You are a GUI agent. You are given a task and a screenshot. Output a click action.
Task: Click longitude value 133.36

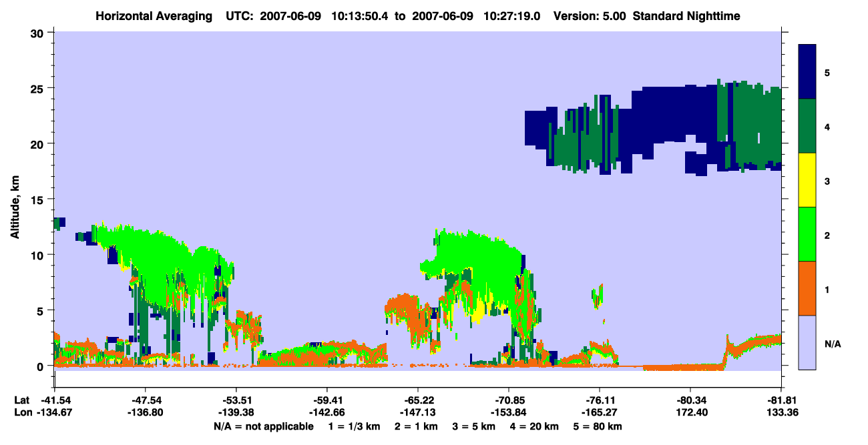point(781,413)
